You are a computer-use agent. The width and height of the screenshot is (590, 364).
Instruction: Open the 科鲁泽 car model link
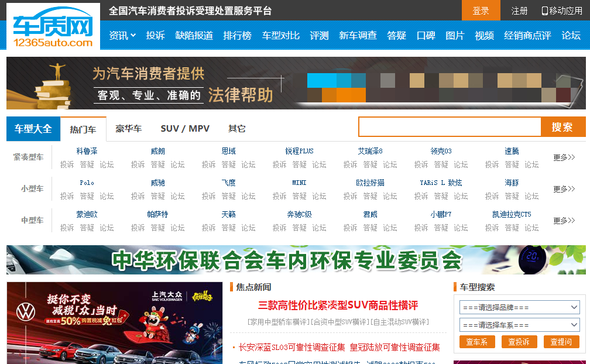pos(87,151)
